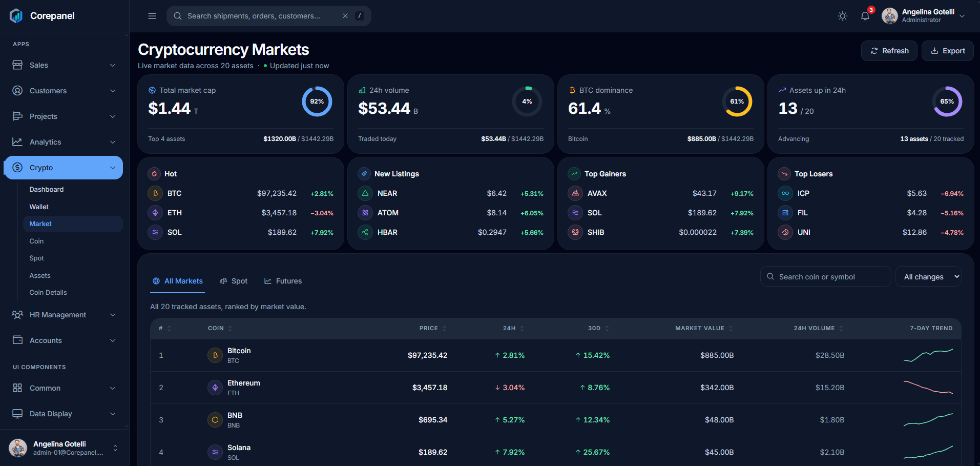Expand the Sales menu in sidebar
The image size is (980, 466).
[64, 65]
